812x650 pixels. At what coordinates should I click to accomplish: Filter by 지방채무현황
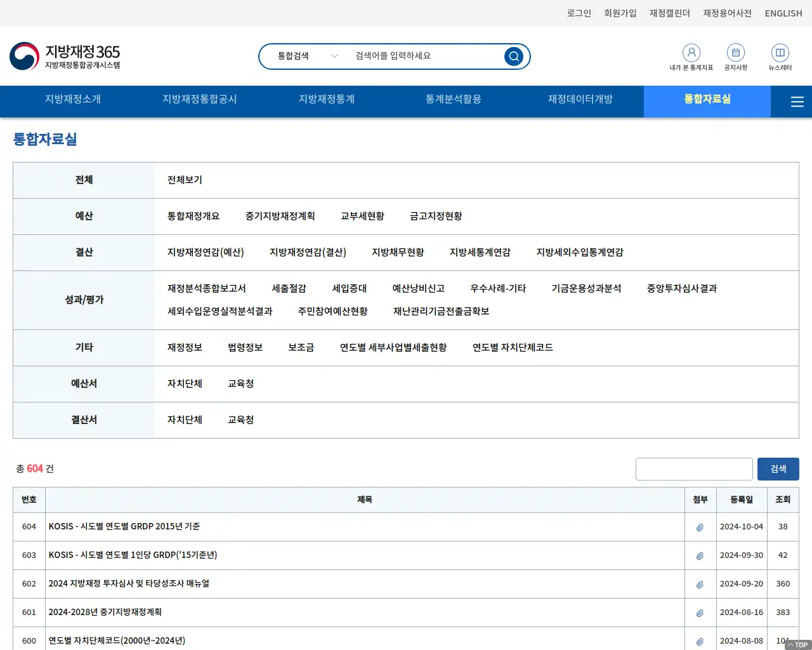pyautogui.click(x=398, y=253)
